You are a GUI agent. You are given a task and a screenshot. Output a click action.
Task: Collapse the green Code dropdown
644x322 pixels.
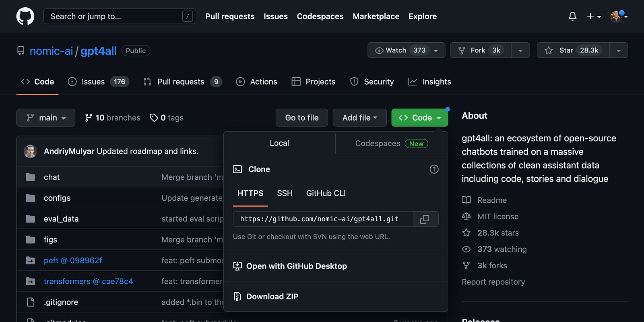point(420,118)
